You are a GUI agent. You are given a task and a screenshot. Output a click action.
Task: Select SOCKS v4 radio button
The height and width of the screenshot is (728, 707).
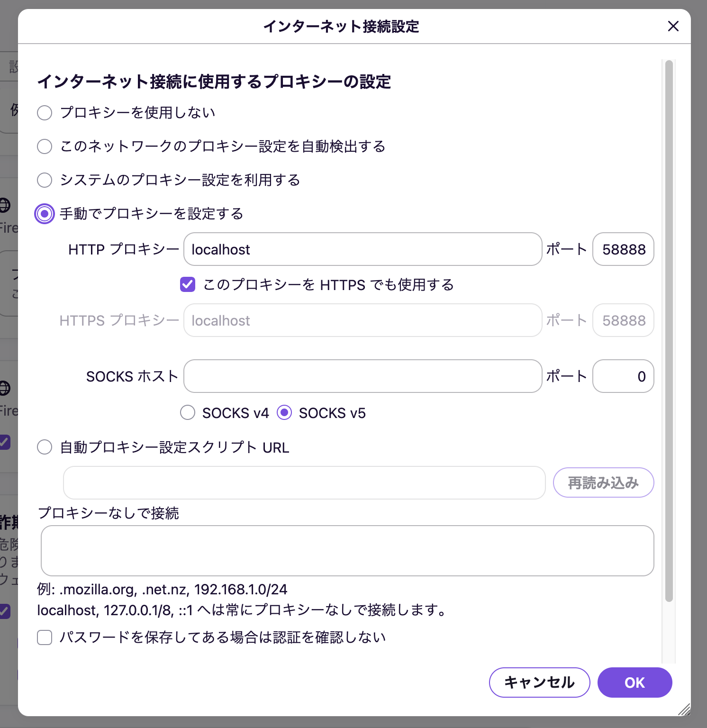point(188,413)
